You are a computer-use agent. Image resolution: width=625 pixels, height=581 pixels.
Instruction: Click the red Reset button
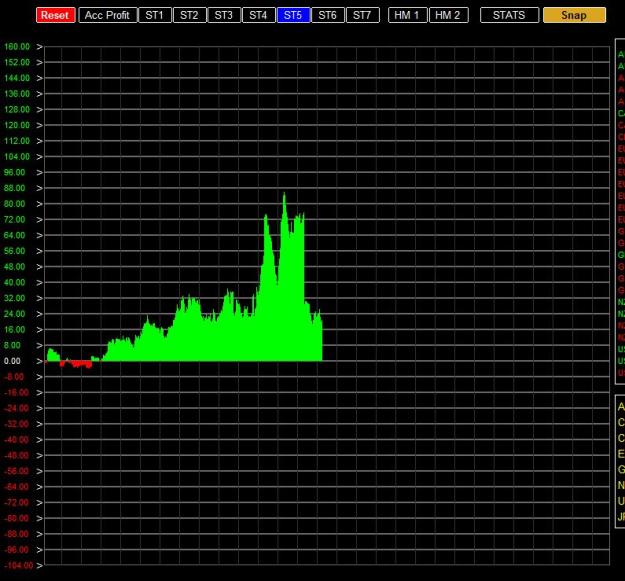pyautogui.click(x=55, y=16)
